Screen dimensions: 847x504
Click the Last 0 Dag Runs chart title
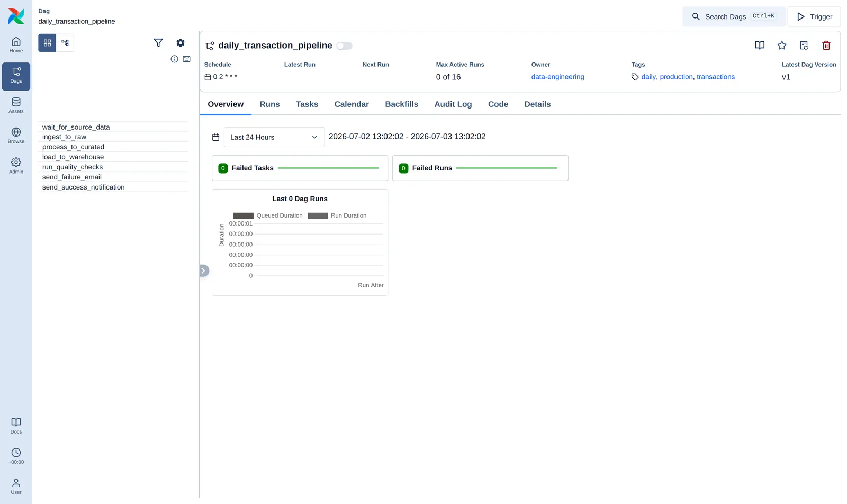pos(300,199)
